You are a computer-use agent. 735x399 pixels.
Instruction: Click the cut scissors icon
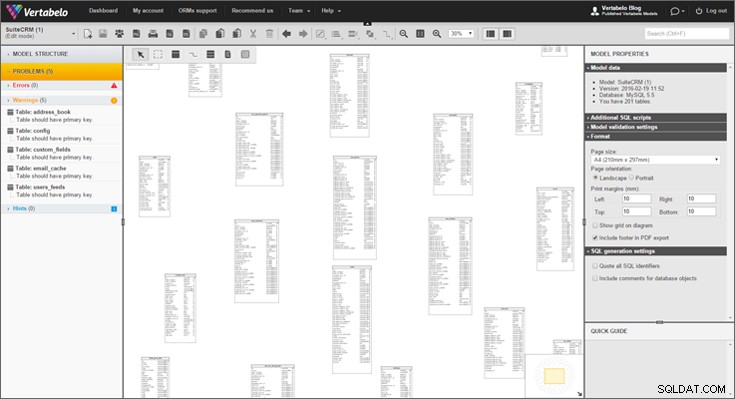pyautogui.click(x=253, y=34)
